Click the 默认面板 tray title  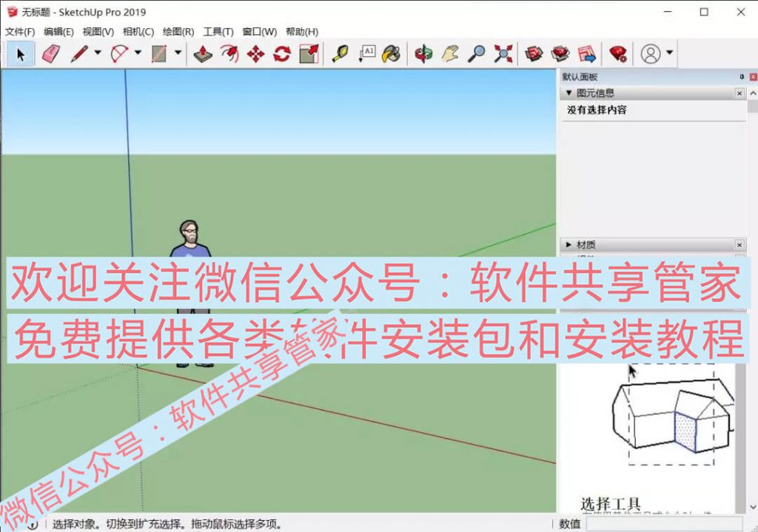coord(580,77)
